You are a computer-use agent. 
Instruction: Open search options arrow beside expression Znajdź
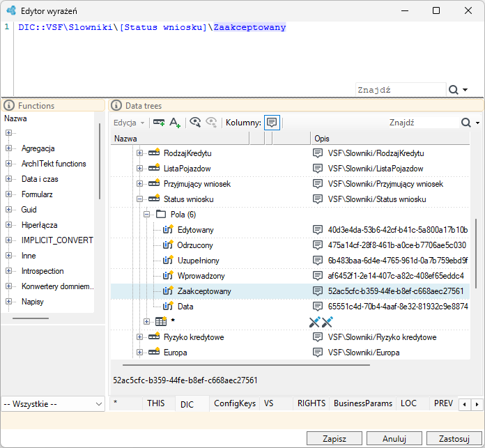tap(465, 90)
